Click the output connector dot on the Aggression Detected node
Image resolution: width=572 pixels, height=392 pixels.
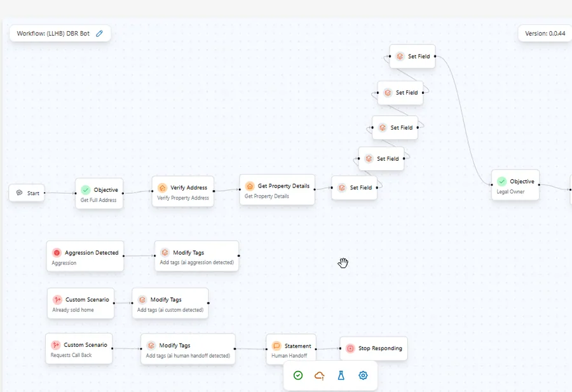coord(124,256)
